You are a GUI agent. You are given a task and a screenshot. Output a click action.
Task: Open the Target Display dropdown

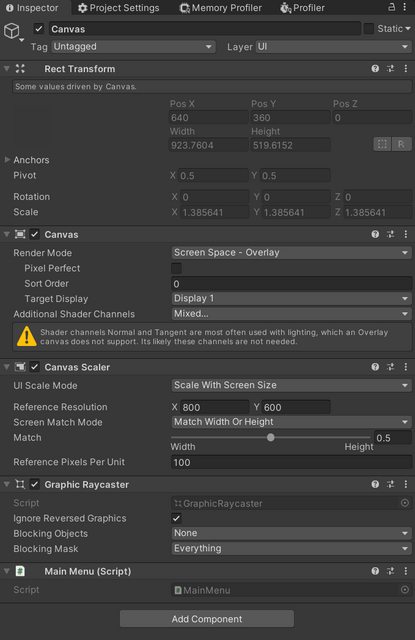[291, 298]
